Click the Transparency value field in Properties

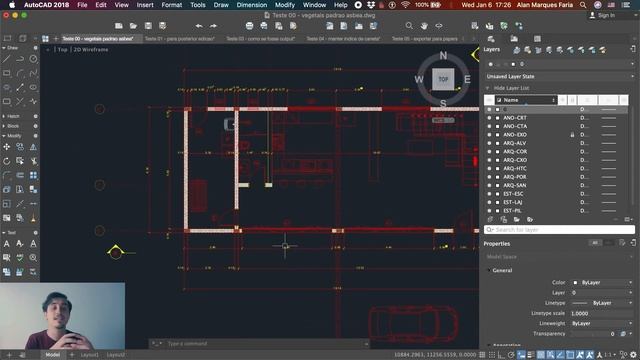(x=593, y=334)
